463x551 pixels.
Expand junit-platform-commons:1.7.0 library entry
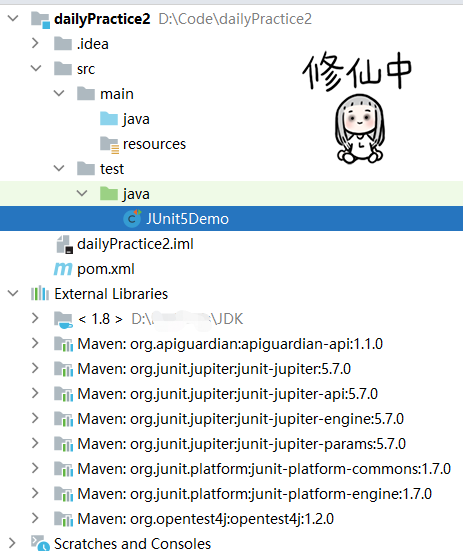pos(35,468)
